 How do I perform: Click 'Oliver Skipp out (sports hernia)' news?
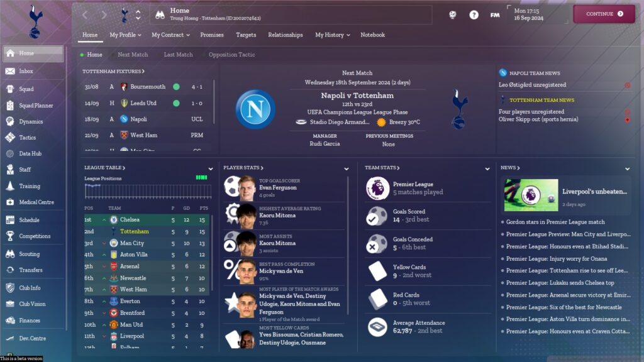538,119
